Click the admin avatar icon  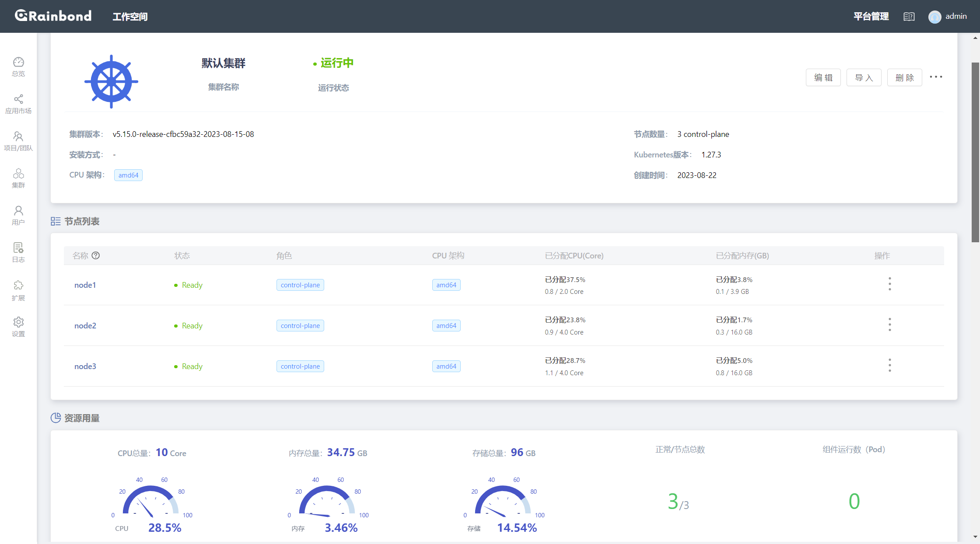point(934,17)
